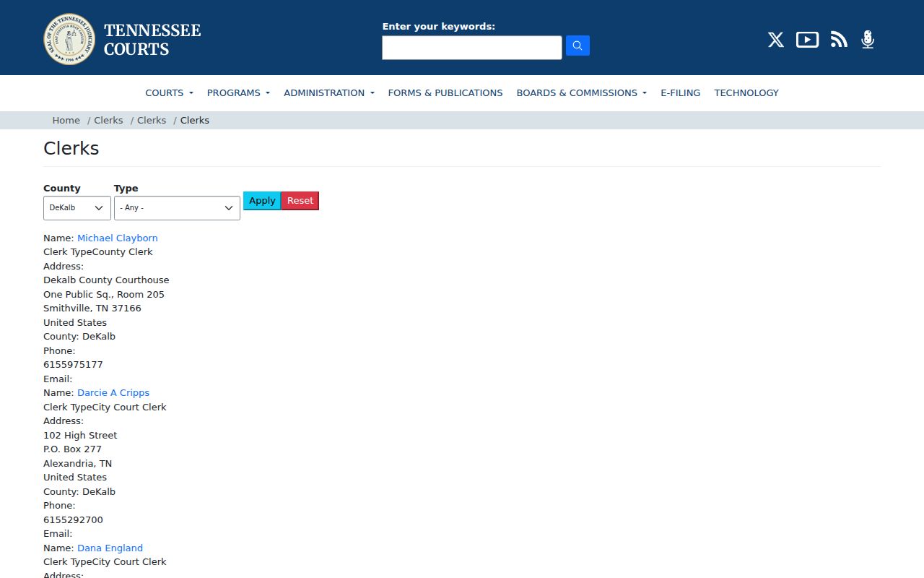This screenshot has height=578, width=924.
Task: Click the blue search magnifier button
Action: [577, 46]
